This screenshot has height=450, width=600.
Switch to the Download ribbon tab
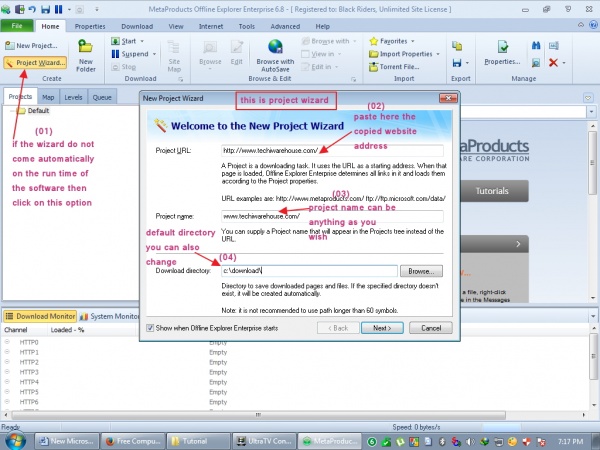(137, 26)
